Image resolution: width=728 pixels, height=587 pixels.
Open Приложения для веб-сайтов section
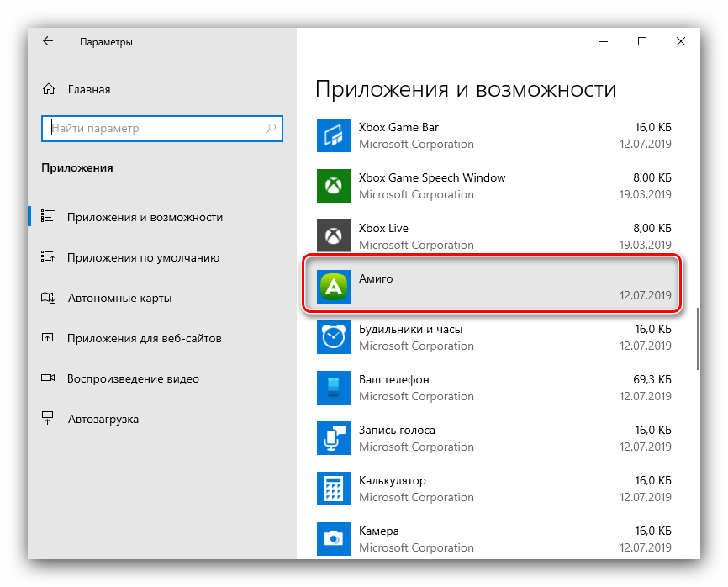pos(144,339)
